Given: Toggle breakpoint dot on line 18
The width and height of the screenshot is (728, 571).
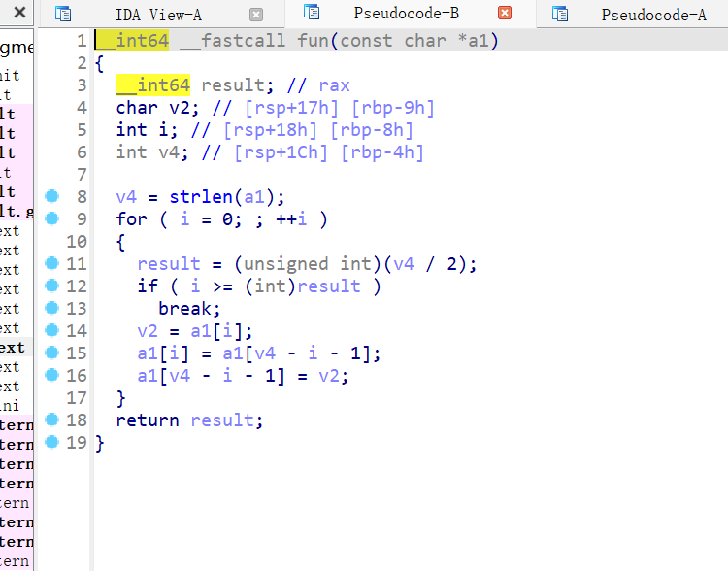Looking at the screenshot, I should 52,420.
